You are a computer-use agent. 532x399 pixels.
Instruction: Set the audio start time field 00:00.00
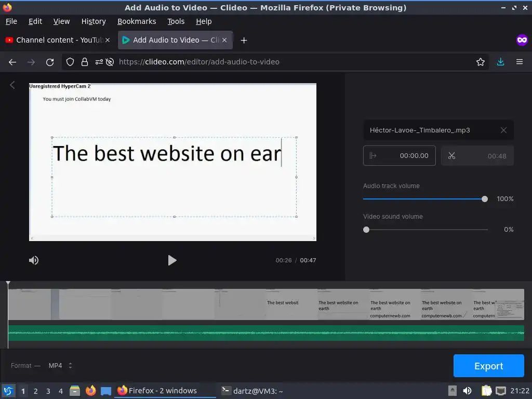[400, 156]
